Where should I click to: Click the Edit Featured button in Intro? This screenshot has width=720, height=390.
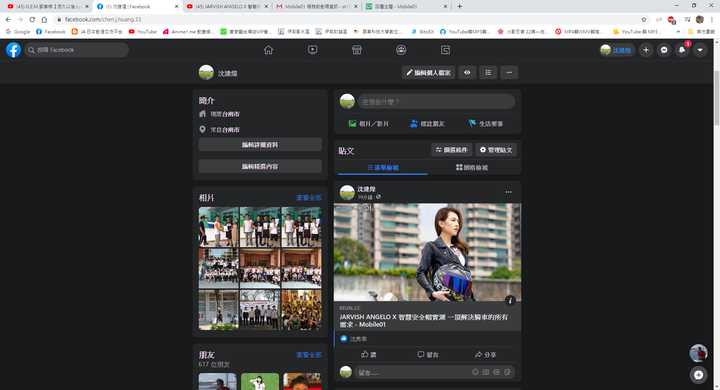click(x=260, y=166)
